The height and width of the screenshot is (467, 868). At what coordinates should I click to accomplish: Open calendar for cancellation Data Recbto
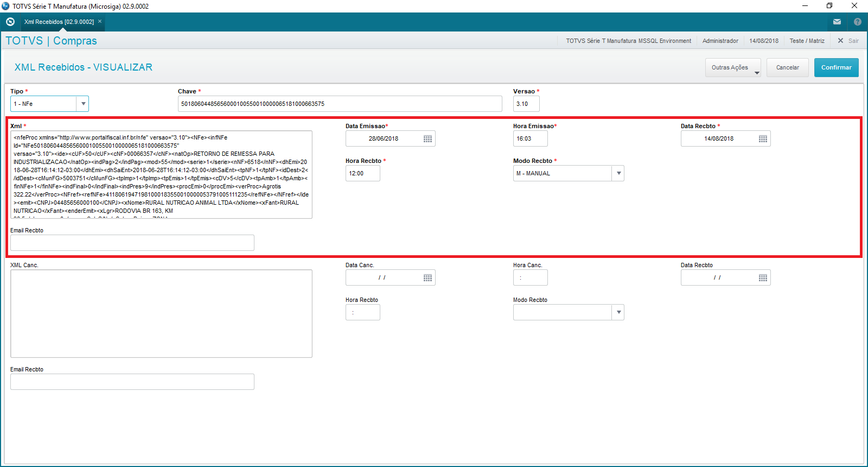click(x=763, y=278)
